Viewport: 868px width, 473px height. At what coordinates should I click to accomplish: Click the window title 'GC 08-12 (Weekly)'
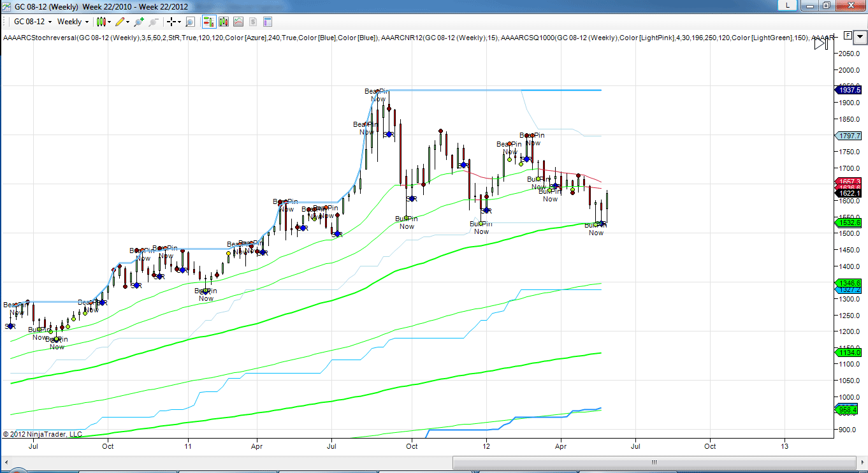[x=47, y=6]
